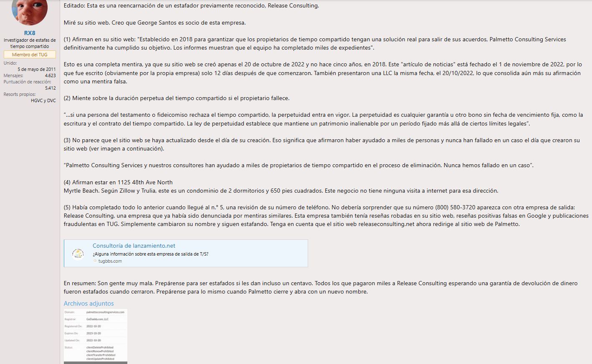Click the 'Miembro del TUG' badge
This screenshot has height=364, width=592.
click(30, 55)
